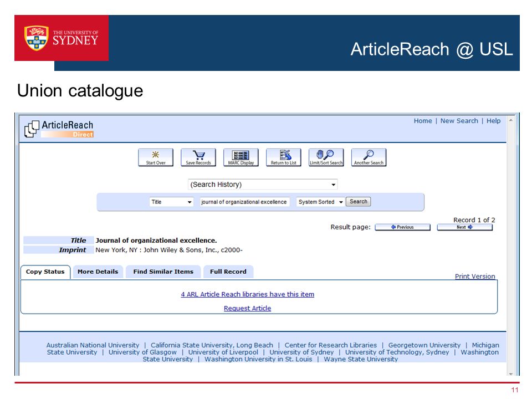The width and height of the screenshot is (532, 399).
Task: Click the University of Sydney footer link
Action: (301, 352)
